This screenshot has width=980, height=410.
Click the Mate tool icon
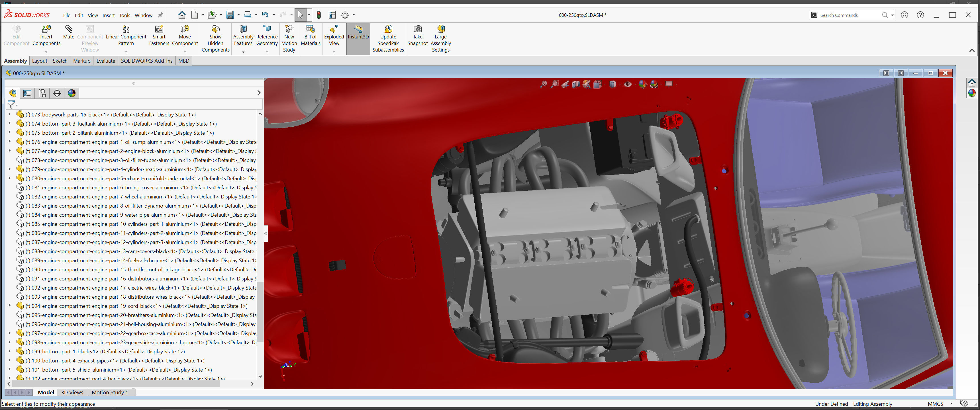click(68, 29)
